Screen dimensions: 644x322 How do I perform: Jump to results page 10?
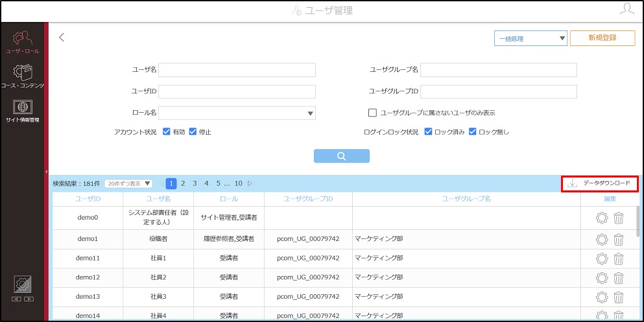point(238,183)
